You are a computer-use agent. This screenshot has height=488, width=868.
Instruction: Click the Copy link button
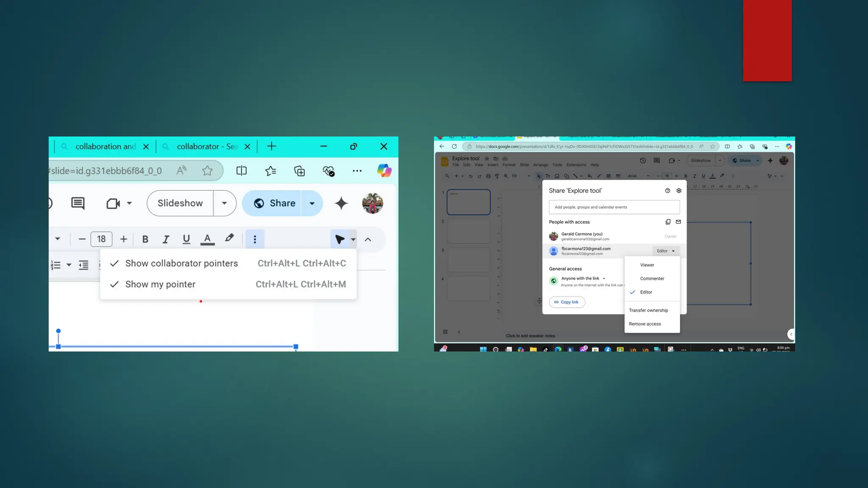pyautogui.click(x=567, y=302)
